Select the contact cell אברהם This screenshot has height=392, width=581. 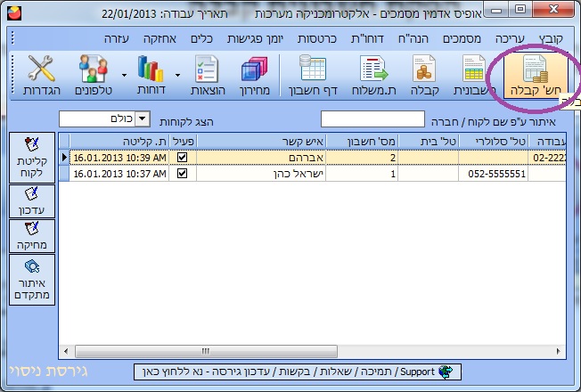(261, 158)
